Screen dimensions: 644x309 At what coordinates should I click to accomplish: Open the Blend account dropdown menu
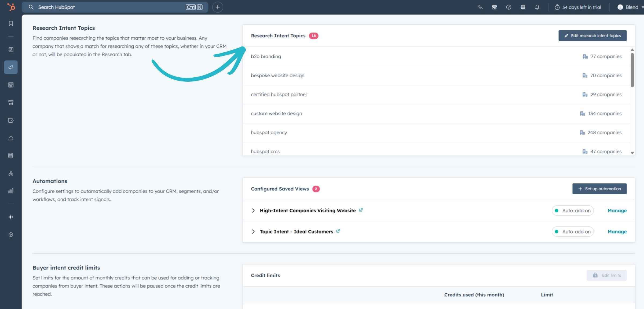coord(632,7)
